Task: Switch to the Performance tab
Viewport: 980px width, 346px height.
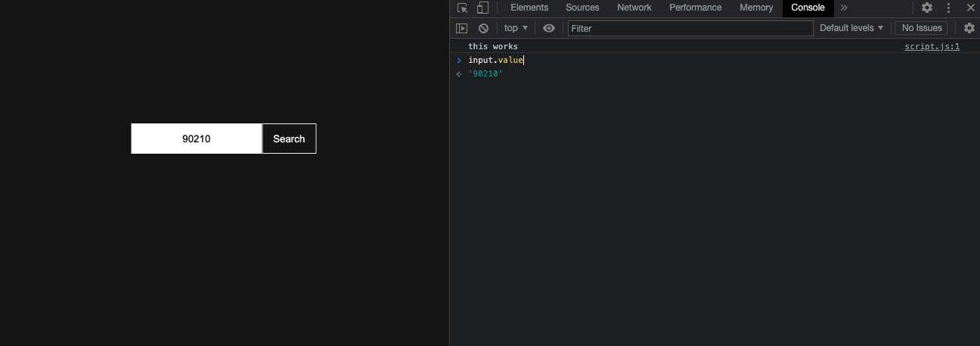Action: click(696, 8)
